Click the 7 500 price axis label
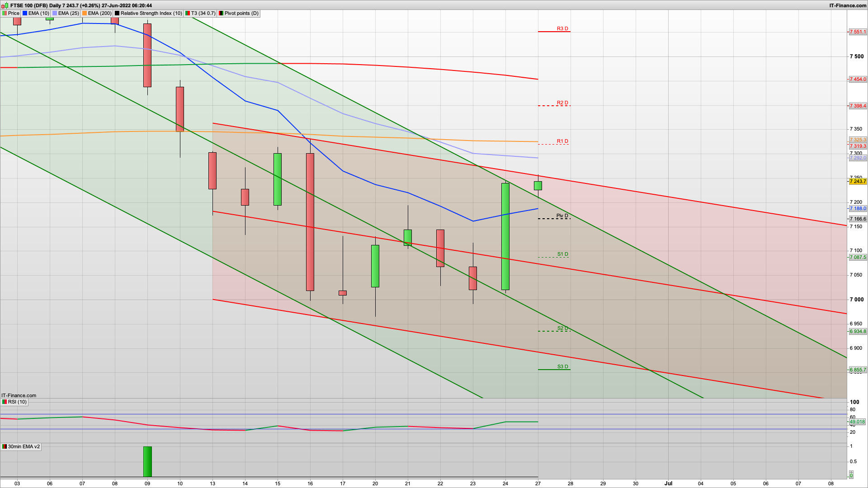 click(x=857, y=56)
